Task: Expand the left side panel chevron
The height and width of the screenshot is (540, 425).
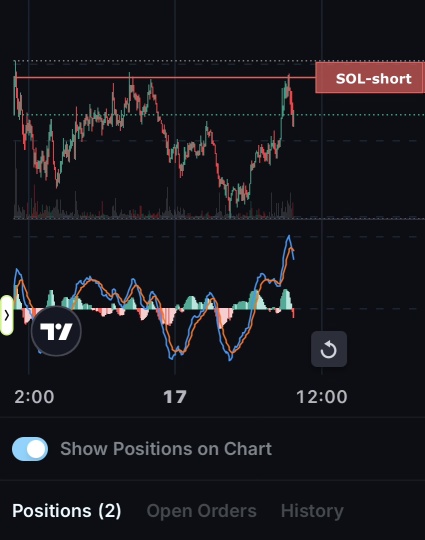Action: pyautogui.click(x=7, y=315)
